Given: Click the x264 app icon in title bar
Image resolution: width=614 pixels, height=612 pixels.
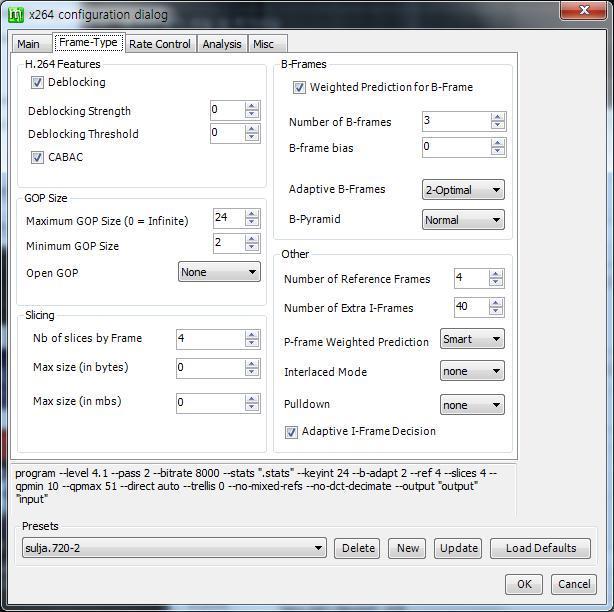Looking at the screenshot, I should tap(16, 15).
